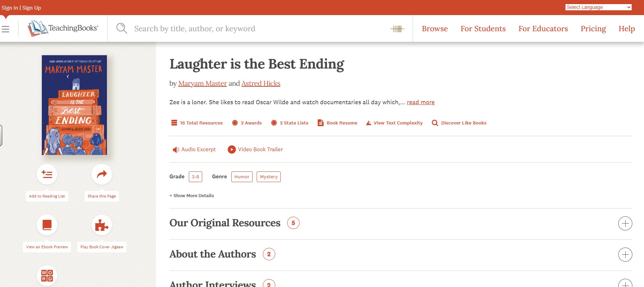Open the For Educators menu

pos(543,29)
